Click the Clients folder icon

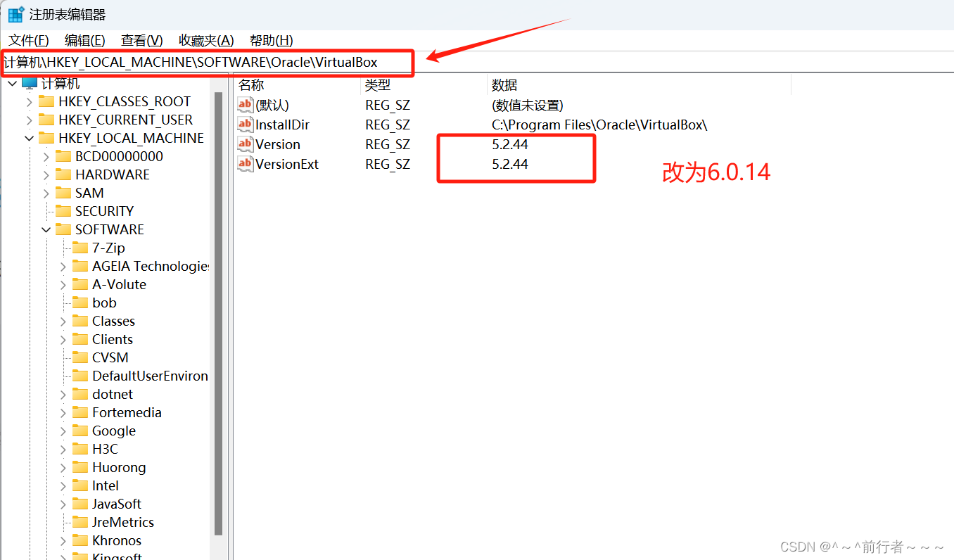80,339
